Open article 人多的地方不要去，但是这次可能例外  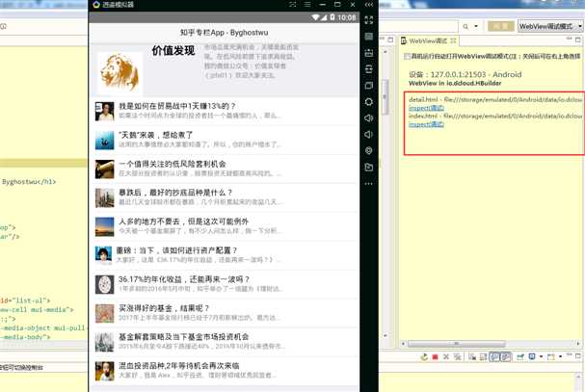pos(224,226)
